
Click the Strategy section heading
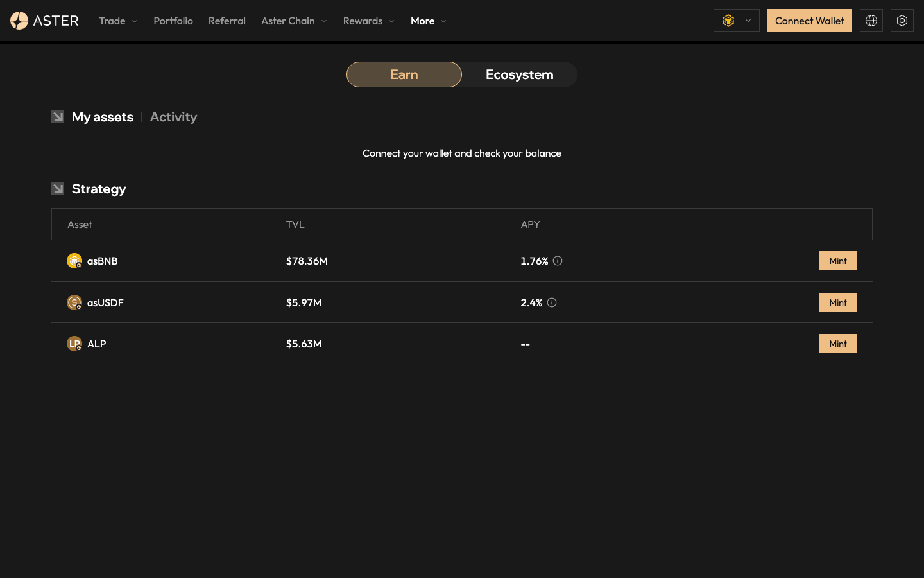click(99, 189)
